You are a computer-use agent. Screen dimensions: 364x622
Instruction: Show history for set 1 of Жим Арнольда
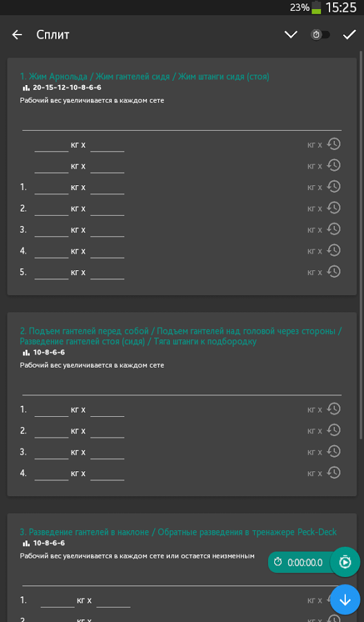click(334, 187)
